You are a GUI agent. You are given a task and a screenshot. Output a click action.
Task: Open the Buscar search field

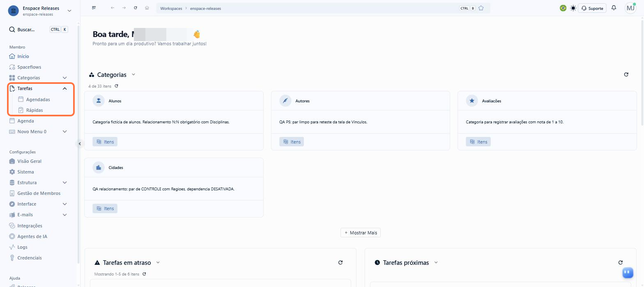(38, 30)
